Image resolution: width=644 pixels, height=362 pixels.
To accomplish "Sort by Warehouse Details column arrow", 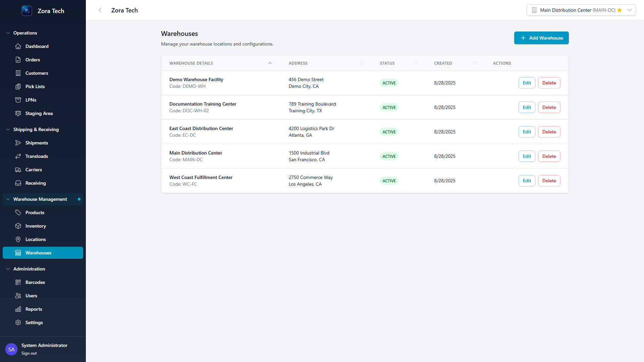I will click(x=270, y=63).
